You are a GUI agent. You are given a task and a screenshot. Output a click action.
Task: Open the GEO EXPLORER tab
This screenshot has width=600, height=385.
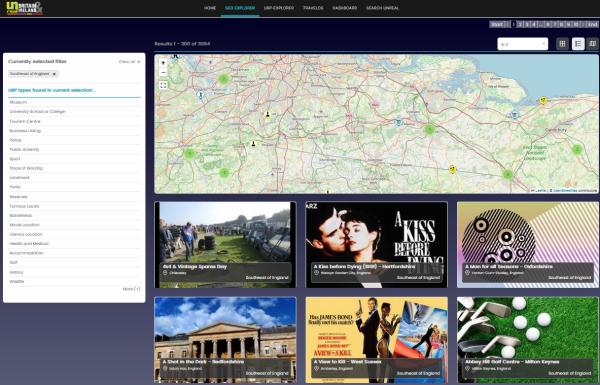(240, 8)
